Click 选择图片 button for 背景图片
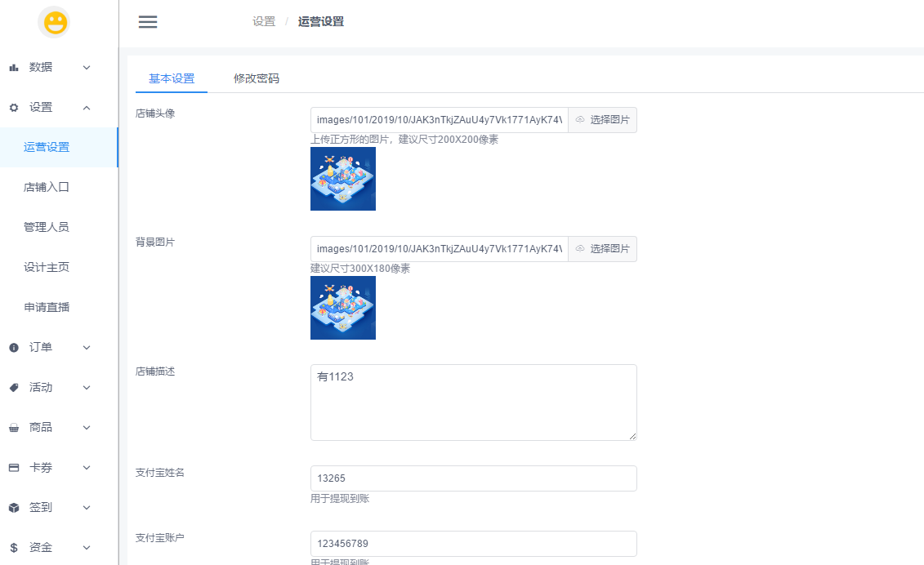This screenshot has width=924, height=565. point(602,249)
